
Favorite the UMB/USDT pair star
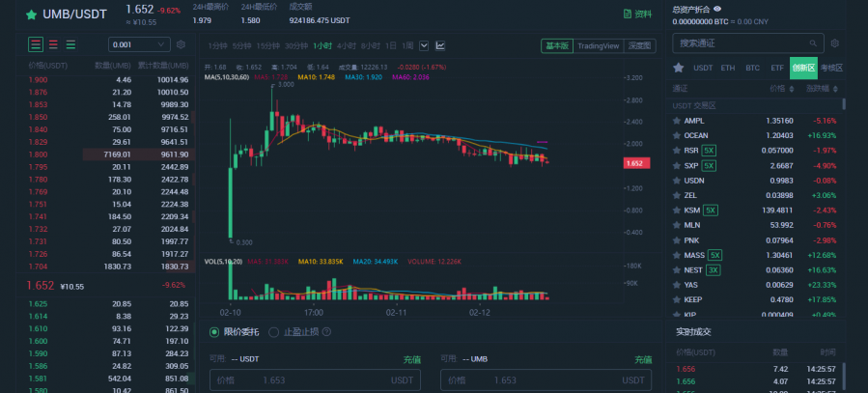click(x=31, y=14)
